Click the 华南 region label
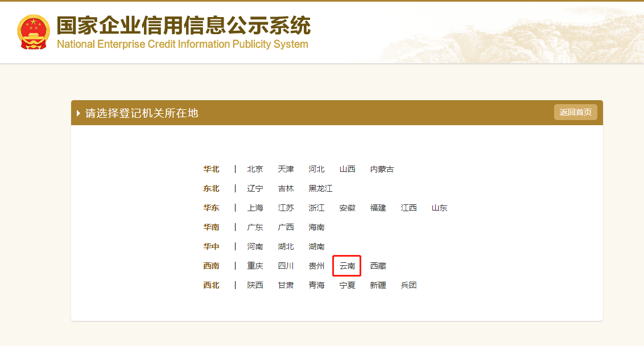The image size is (644, 346). click(x=211, y=227)
